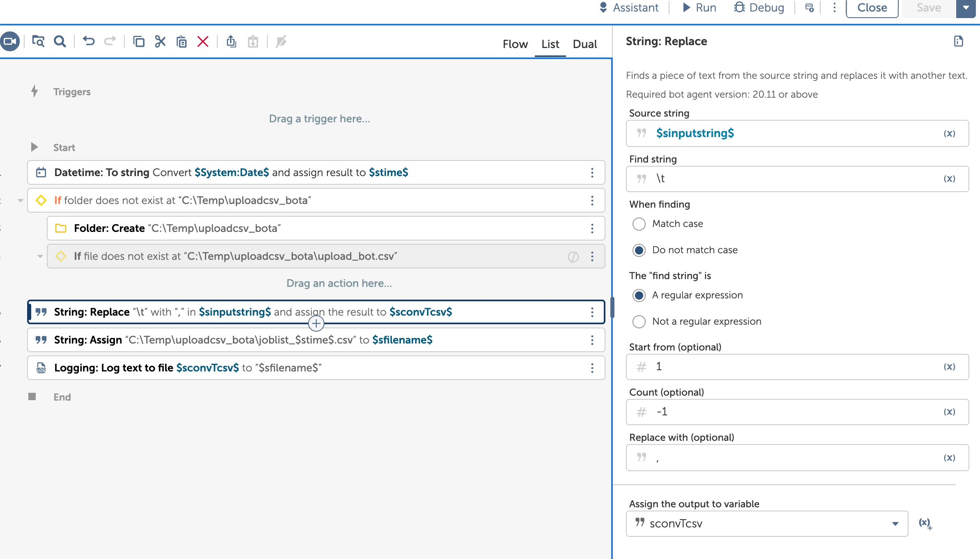The height and width of the screenshot is (559, 980).
Task: Insert variable into Replace with field
Action: click(949, 458)
